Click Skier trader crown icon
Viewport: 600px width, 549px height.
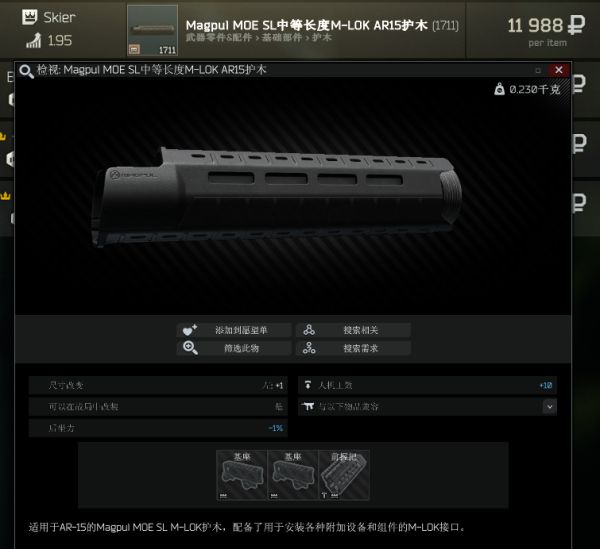tap(29, 17)
